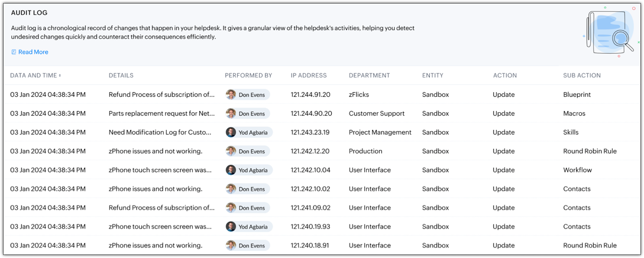Select the Don Evens chip for IP 121.240.18.91

248,246
